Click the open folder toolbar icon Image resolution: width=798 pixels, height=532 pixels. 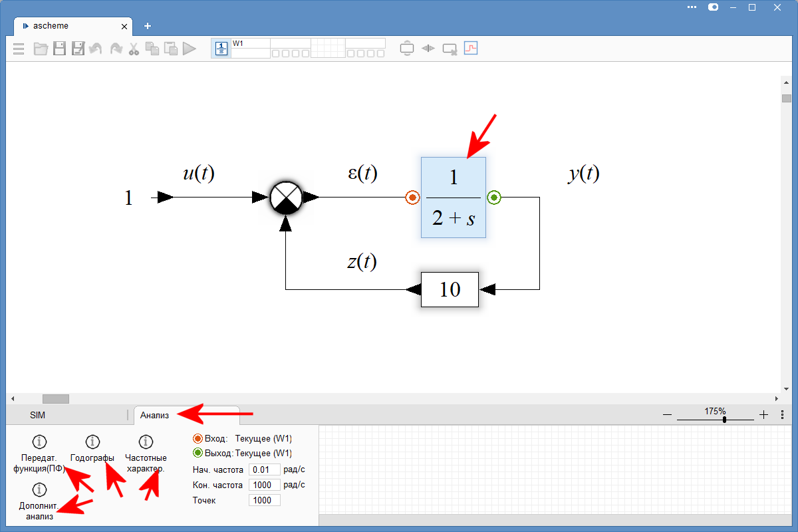point(41,49)
